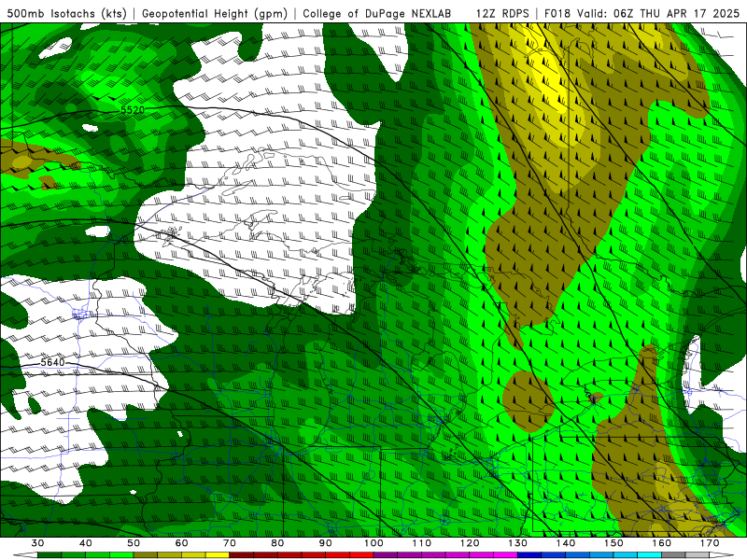This screenshot has width=747, height=560.
Task: Click the 160 value on the color scale
Action: pos(662,543)
